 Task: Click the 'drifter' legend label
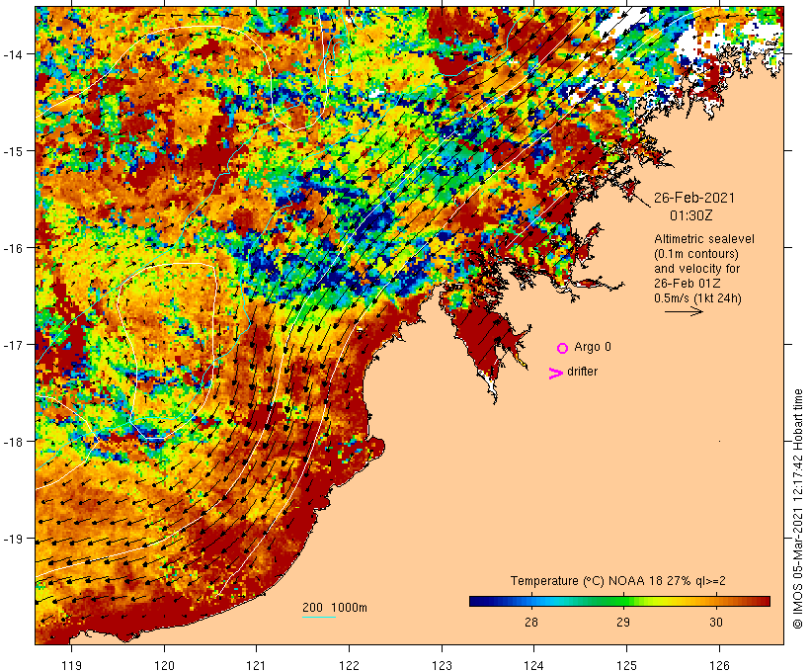click(582, 372)
